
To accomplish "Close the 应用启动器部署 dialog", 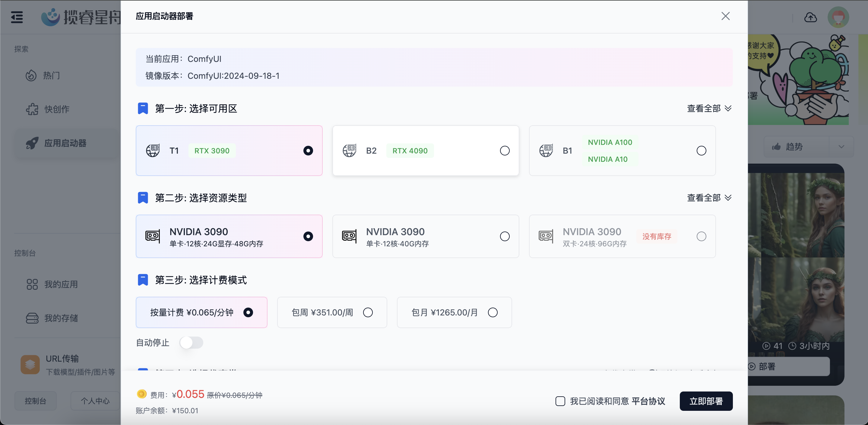I will click(x=725, y=16).
